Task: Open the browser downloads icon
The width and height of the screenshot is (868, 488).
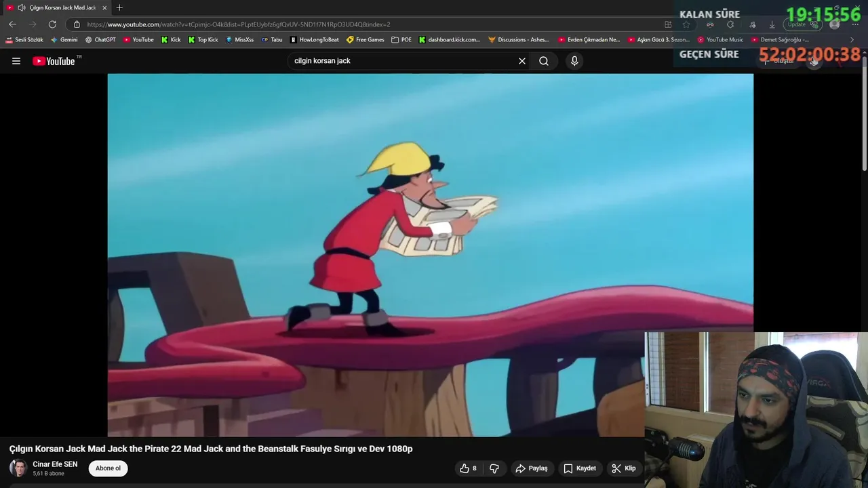Action: pos(772,24)
